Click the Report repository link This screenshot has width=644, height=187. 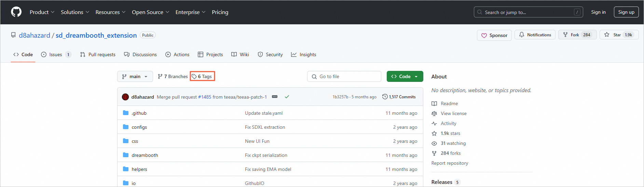[x=450, y=163]
